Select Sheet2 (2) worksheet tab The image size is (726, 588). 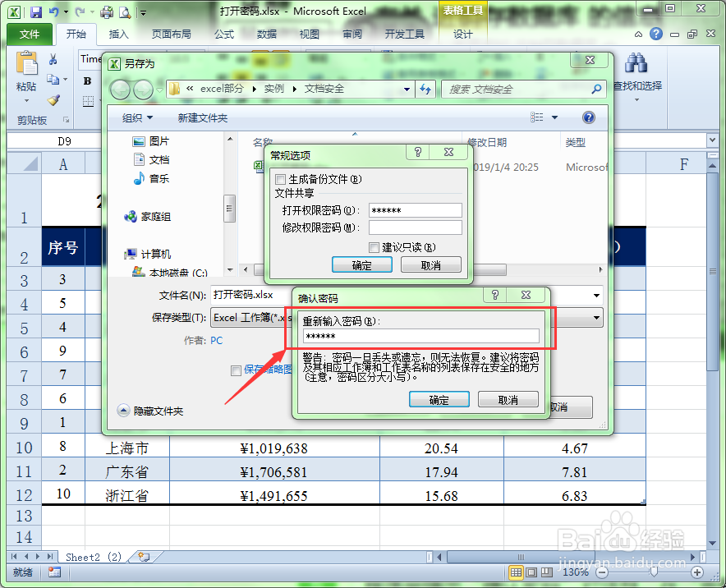(x=94, y=557)
